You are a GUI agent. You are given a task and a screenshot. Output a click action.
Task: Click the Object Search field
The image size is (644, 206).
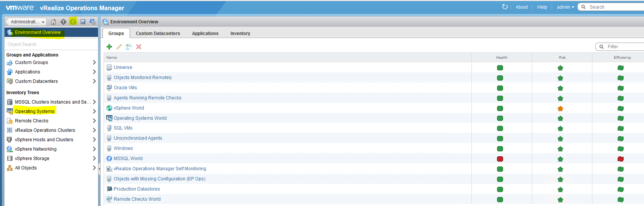tap(51, 44)
